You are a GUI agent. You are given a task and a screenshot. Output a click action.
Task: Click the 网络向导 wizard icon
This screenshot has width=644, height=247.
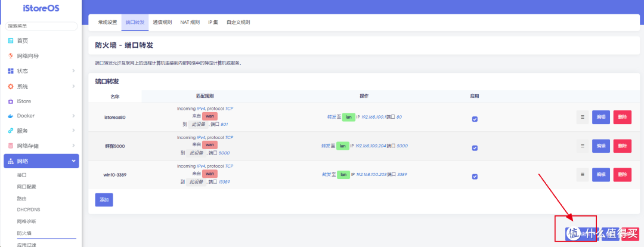pyautogui.click(x=11, y=56)
